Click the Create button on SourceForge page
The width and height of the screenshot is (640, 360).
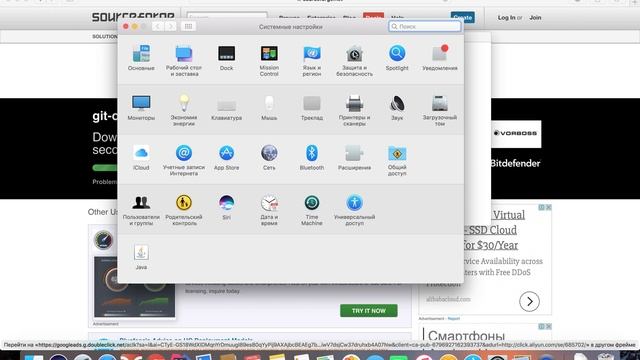pyautogui.click(x=462, y=18)
